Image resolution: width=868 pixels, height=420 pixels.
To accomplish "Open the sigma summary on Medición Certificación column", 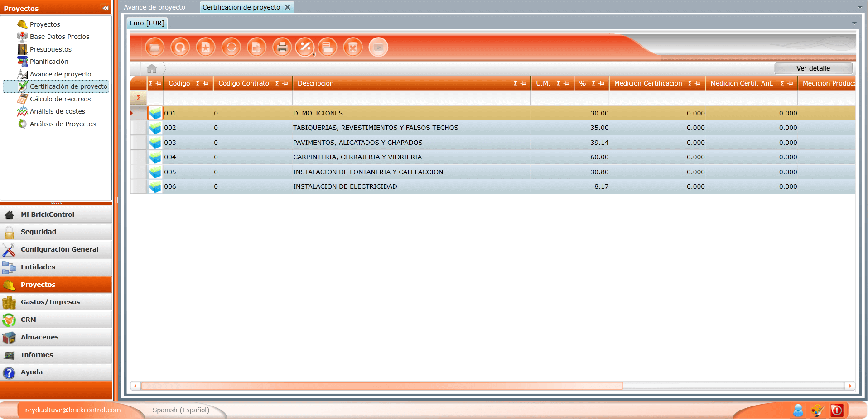I will pos(690,84).
